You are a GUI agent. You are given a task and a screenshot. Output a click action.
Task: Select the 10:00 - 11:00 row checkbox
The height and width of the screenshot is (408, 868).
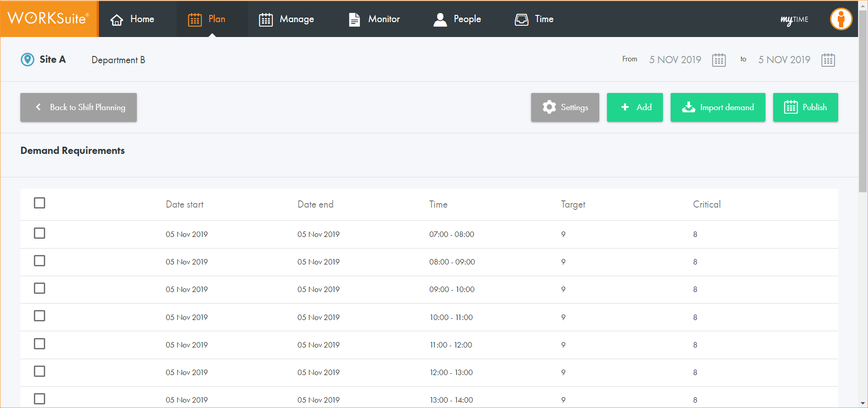point(40,316)
